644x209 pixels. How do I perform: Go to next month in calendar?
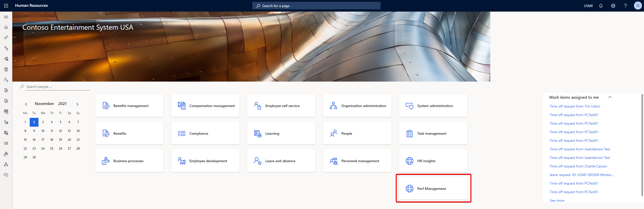point(77,104)
